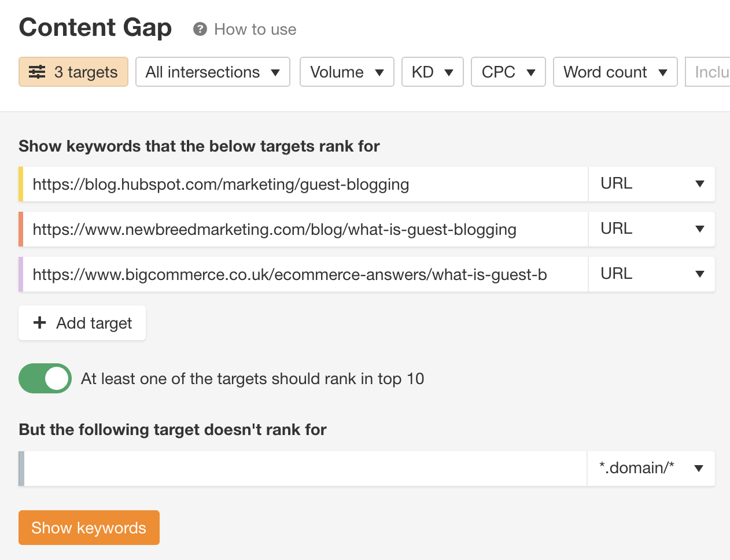
Task: Change URL mode for the newbreedmarketing target
Action: pyautogui.click(x=651, y=229)
